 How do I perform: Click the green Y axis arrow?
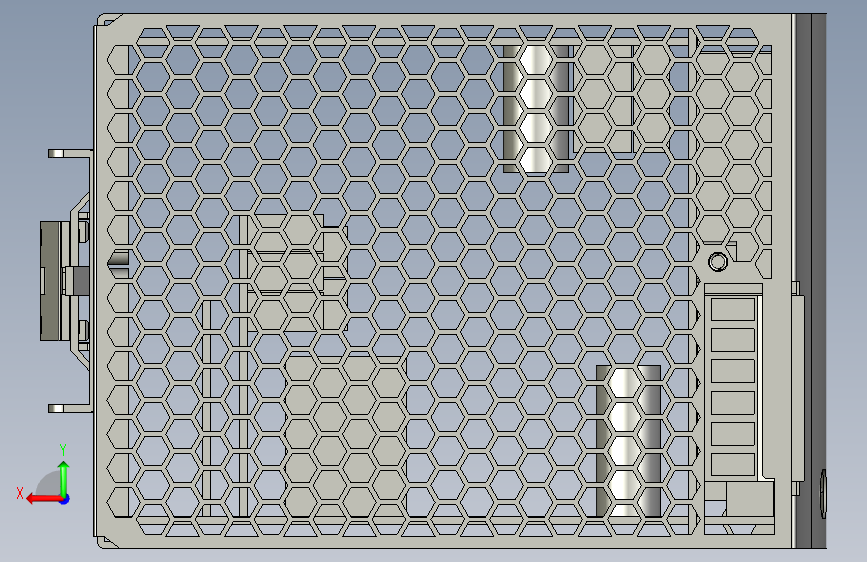64,479
